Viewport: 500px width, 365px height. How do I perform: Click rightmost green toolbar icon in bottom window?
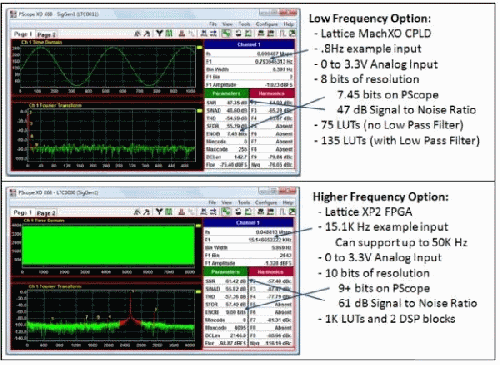(292, 212)
